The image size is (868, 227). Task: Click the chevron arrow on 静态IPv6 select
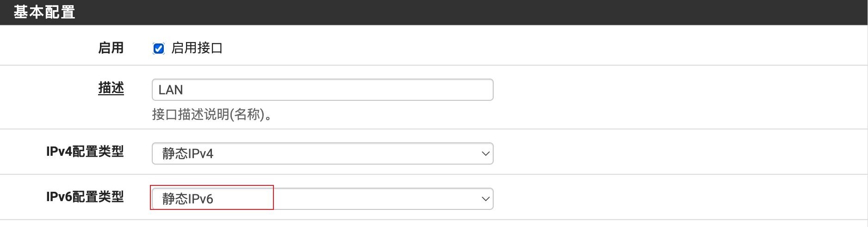(485, 199)
